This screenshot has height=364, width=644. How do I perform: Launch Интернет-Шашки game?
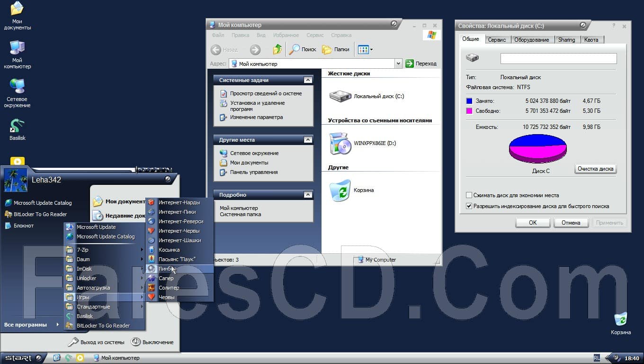click(x=179, y=240)
